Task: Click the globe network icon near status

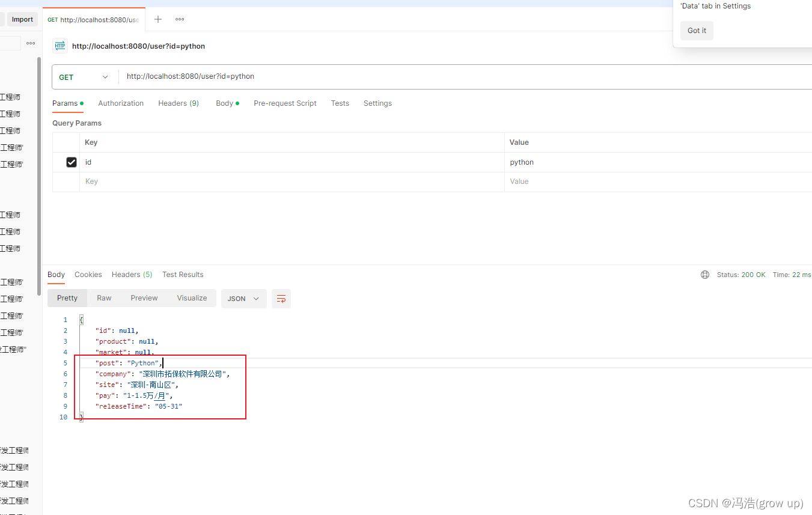Action: pyautogui.click(x=705, y=275)
